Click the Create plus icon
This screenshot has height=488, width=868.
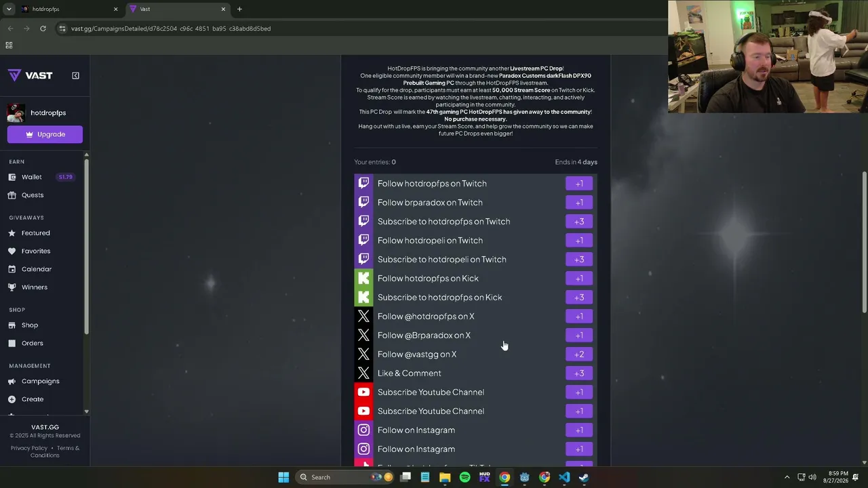pos(12,399)
